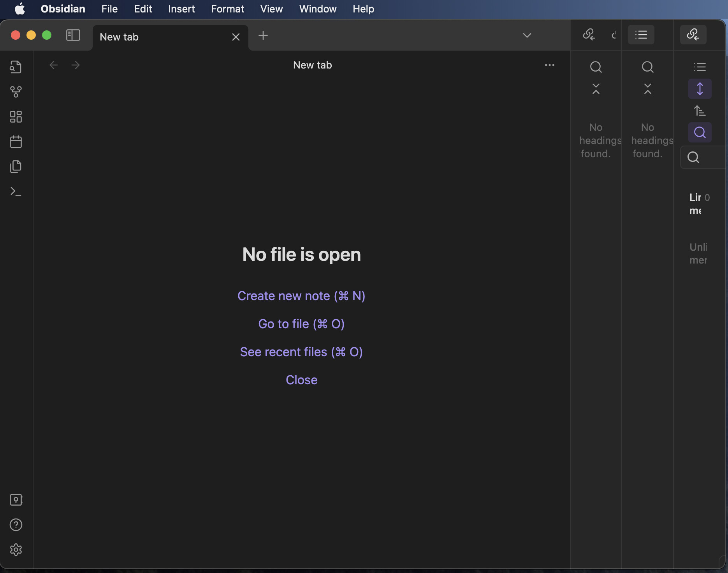Select the highlighted backlinks tab at far right

(x=693, y=35)
